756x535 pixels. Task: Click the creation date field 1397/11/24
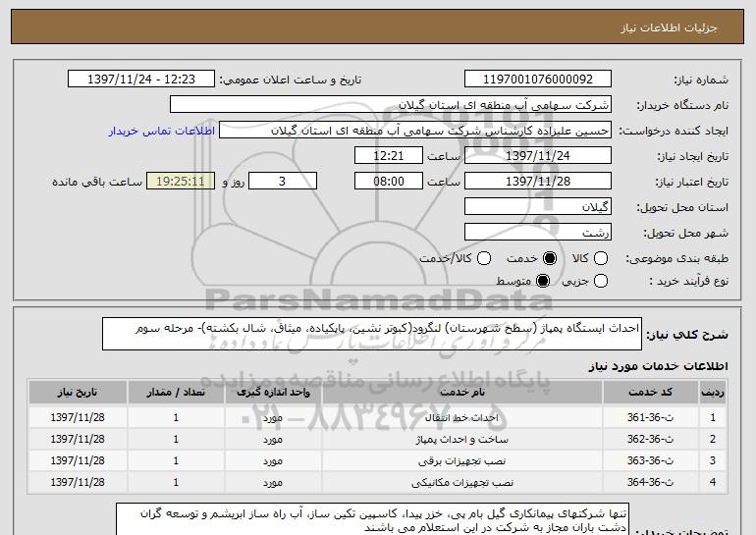pos(538,156)
